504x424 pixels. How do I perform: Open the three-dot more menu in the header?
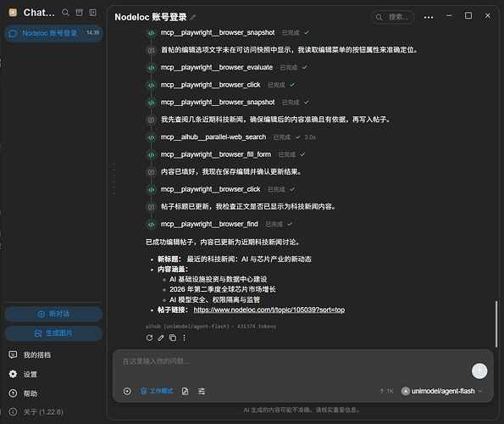429,17
